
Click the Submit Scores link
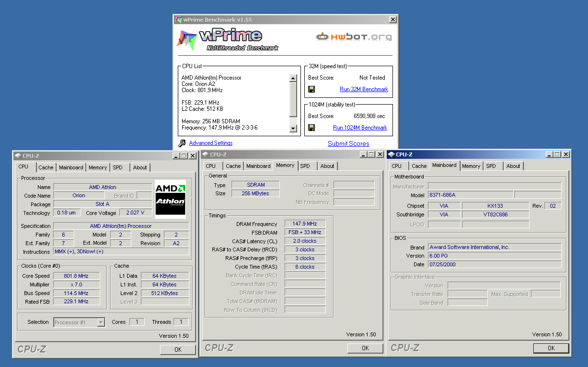pos(348,143)
